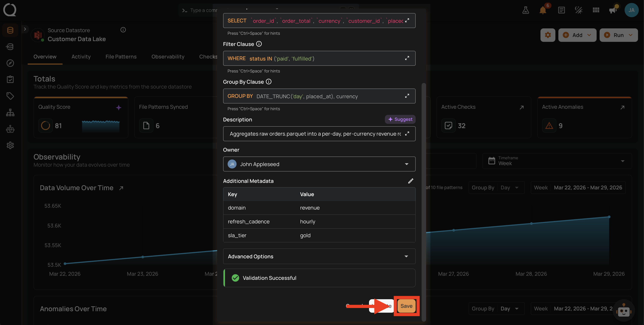
Task: Expand Advanced Options section
Action: (x=319, y=256)
